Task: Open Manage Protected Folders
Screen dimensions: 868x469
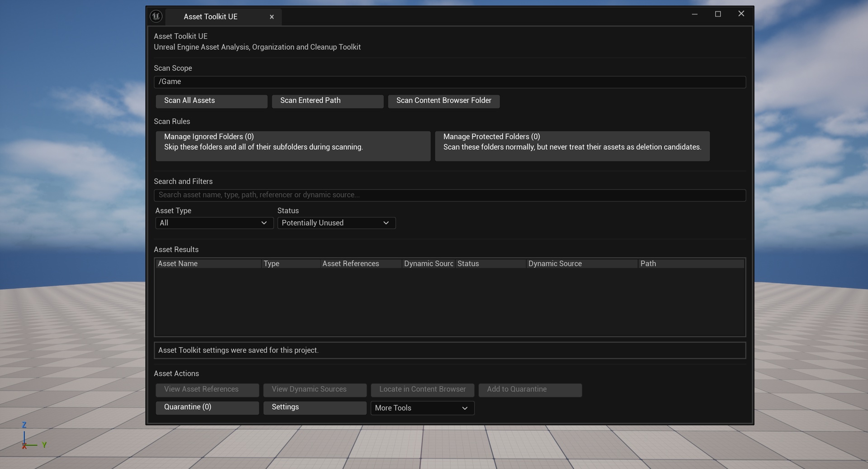Action: click(x=572, y=146)
